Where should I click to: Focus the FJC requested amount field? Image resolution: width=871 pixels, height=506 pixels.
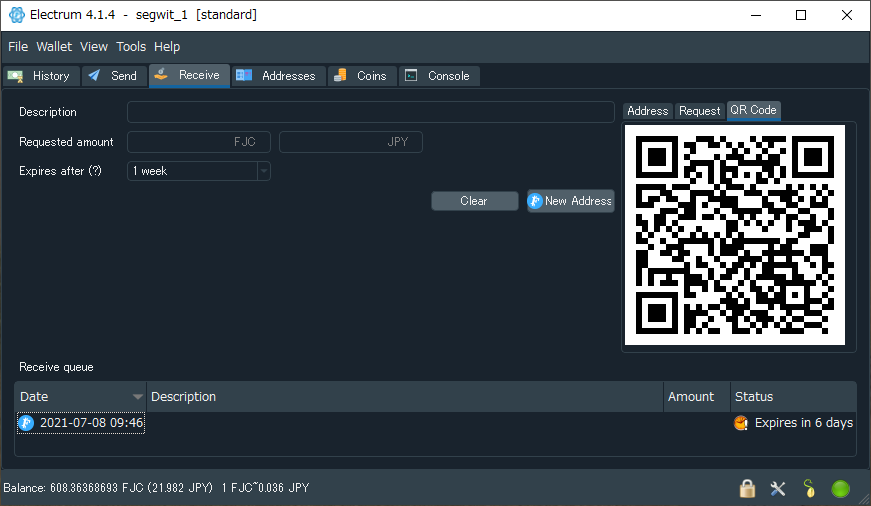(x=199, y=142)
